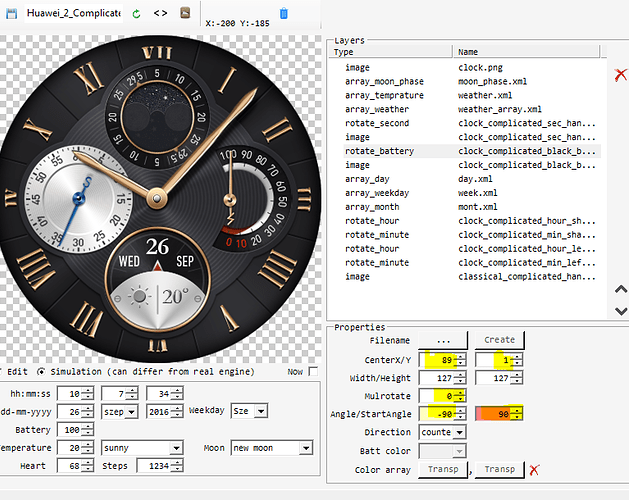This screenshot has height=500, width=629.
Task: Click the Angle field showing -90
Action: coord(442,414)
